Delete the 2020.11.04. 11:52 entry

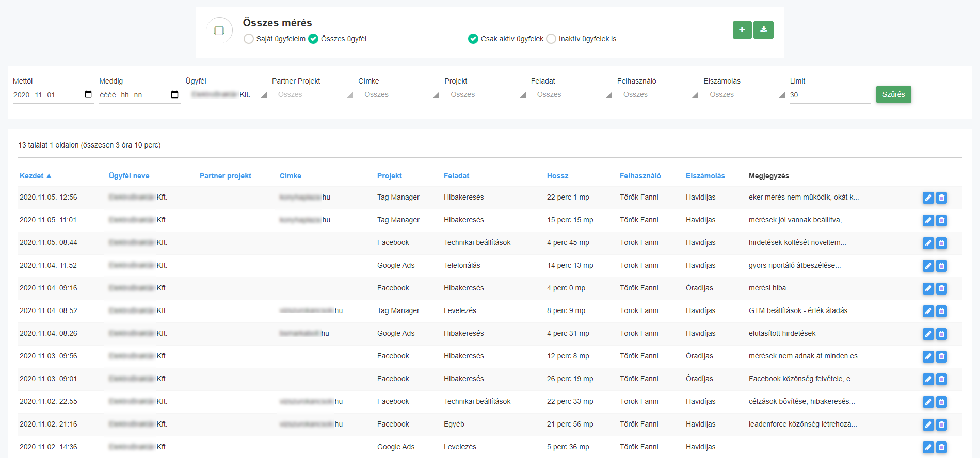point(941,266)
